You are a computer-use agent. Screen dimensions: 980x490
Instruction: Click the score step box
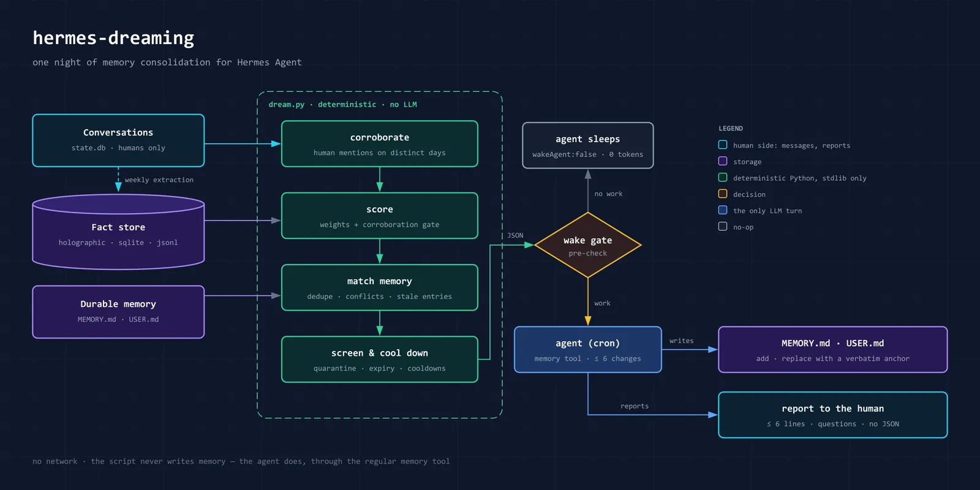click(x=380, y=216)
